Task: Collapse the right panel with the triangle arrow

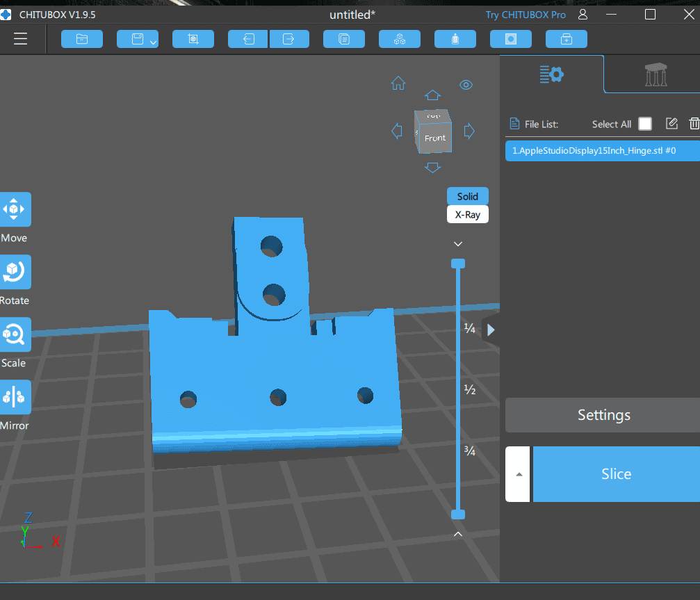Action: click(x=491, y=330)
